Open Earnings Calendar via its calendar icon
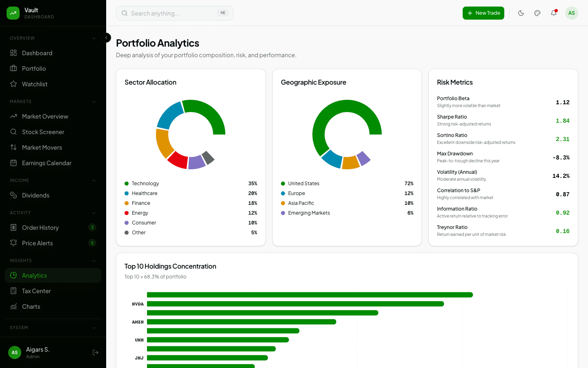The width and height of the screenshot is (588, 368). pos(14,163)
